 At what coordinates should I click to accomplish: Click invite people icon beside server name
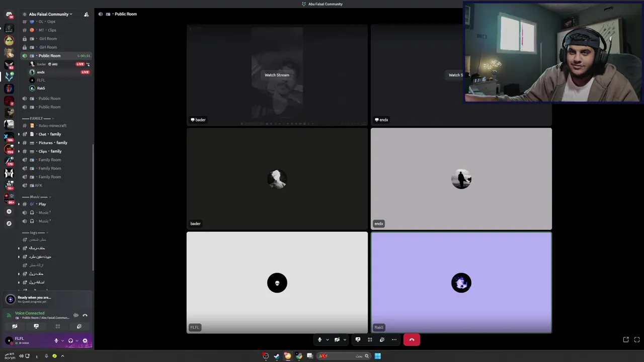click(x=86, y=14)
